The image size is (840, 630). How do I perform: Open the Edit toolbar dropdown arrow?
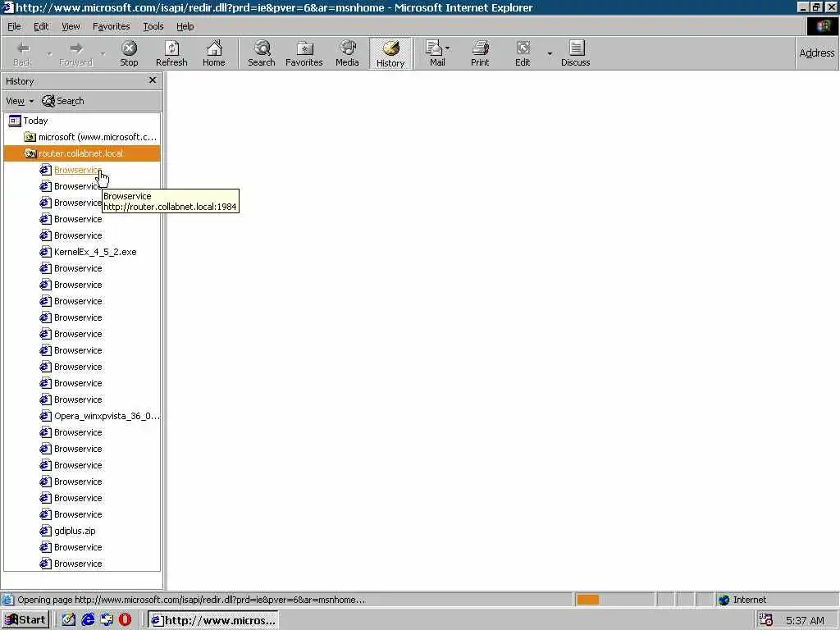(x=550, y=54)
